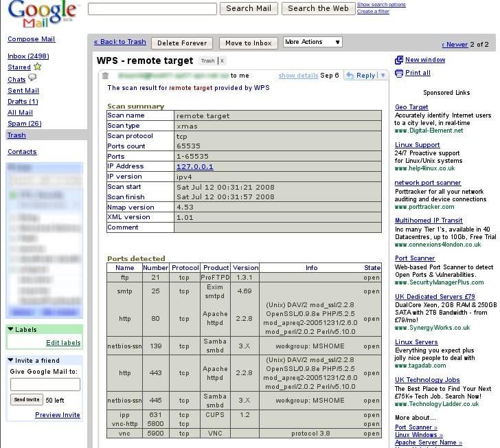Viewport: 500px width, 448px height.
Task: Click the invite email input field
Action: point(45,385)
